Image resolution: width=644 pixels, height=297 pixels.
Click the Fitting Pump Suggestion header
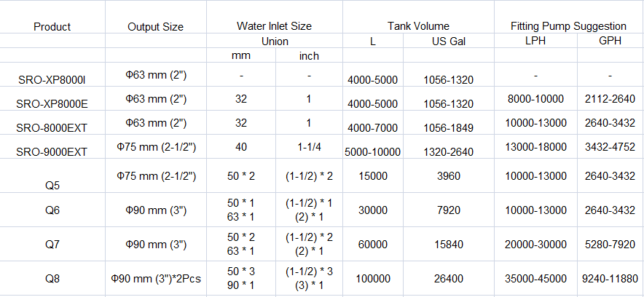569,25
